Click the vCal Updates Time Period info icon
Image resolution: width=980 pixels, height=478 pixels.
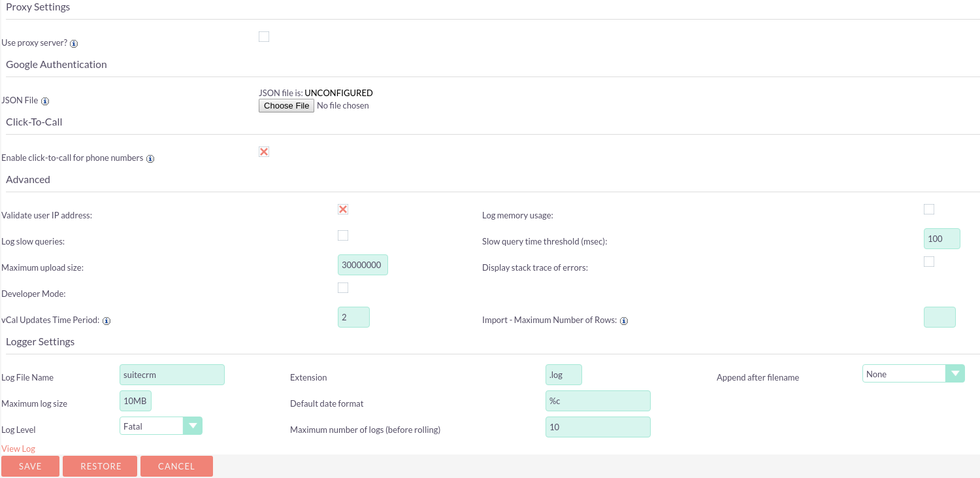106,320
